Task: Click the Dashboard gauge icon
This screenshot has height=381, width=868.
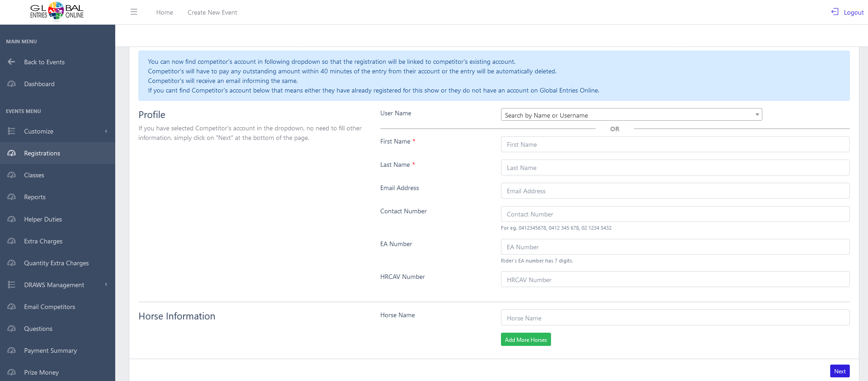Action: pyautogui.click(x=11, y=84)
